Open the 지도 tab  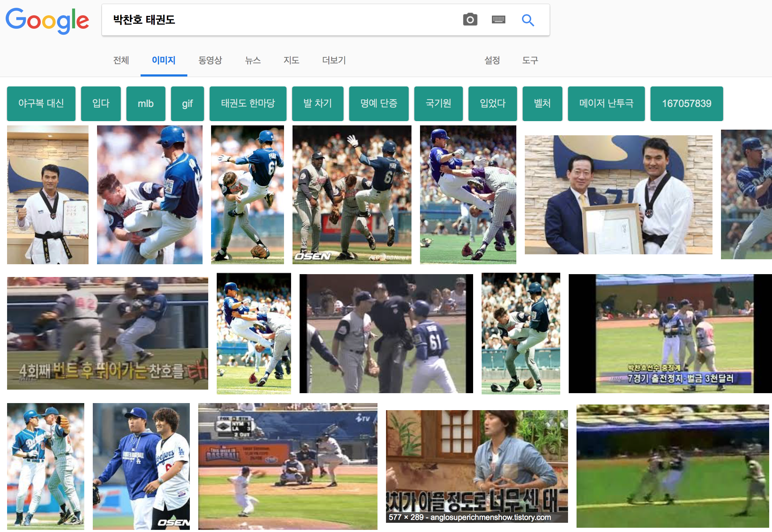coord(291,60)
